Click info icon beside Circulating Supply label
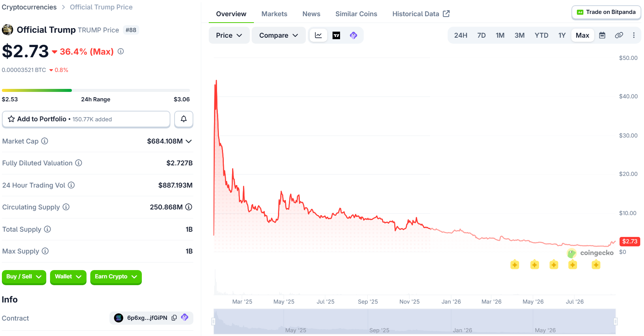The width and height of the screenshot is (644, 336). click(66, 207)
